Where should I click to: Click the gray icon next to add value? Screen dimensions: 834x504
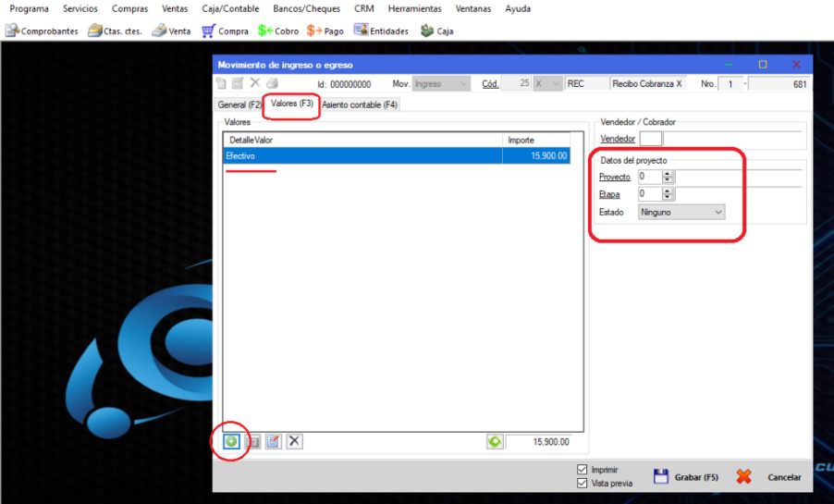coord(252,441)
